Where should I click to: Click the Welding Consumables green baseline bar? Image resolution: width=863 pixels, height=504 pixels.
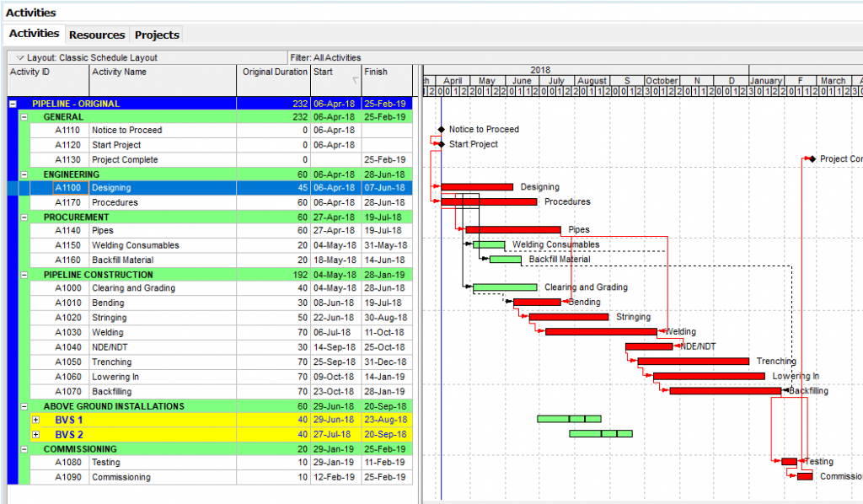tap(487, 244)
